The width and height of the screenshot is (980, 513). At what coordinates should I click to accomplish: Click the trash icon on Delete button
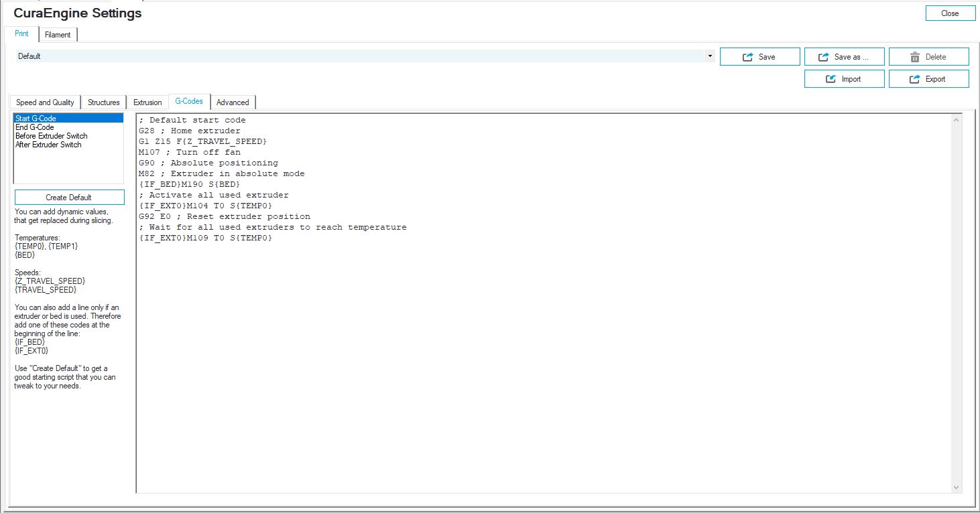pyautogui.click(x=915, y=57)
